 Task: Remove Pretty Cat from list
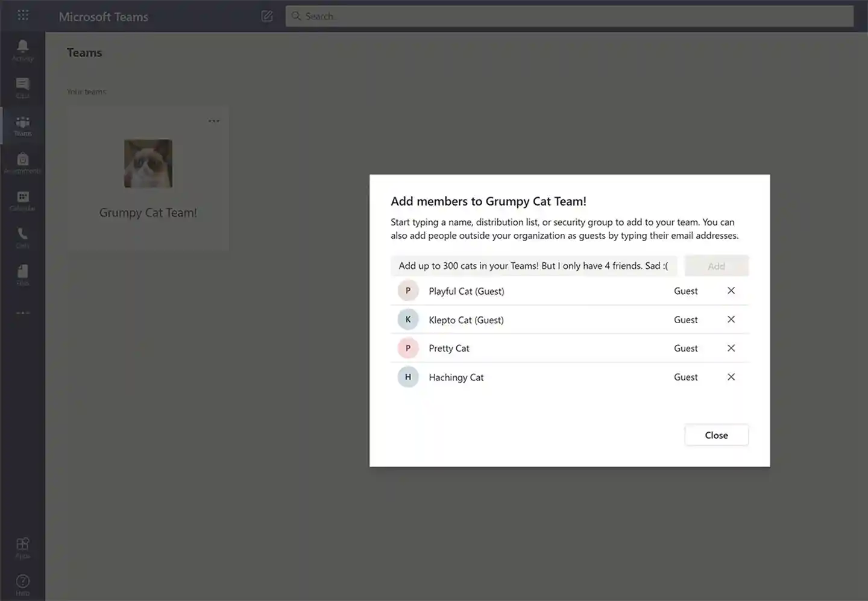tap(731, 348)
